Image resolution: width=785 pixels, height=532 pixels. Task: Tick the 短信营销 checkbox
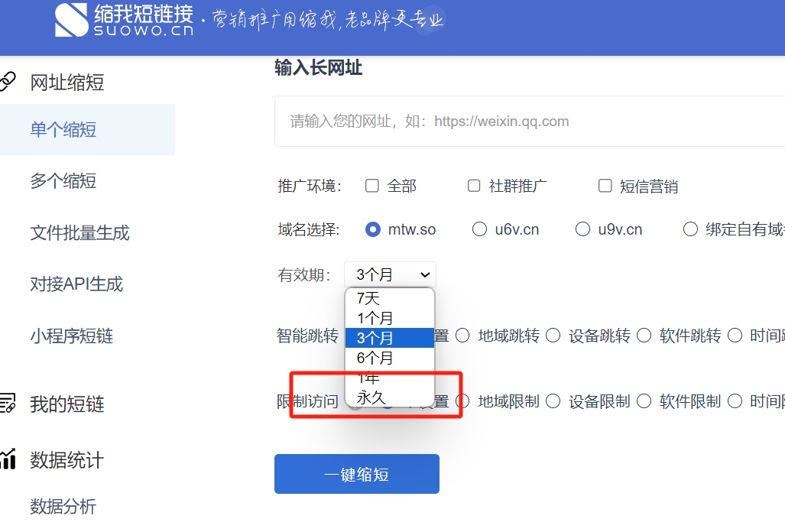pos(605,186)
